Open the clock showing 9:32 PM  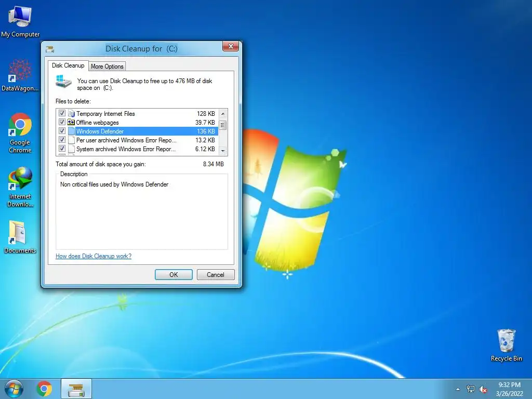pos(509,389)
